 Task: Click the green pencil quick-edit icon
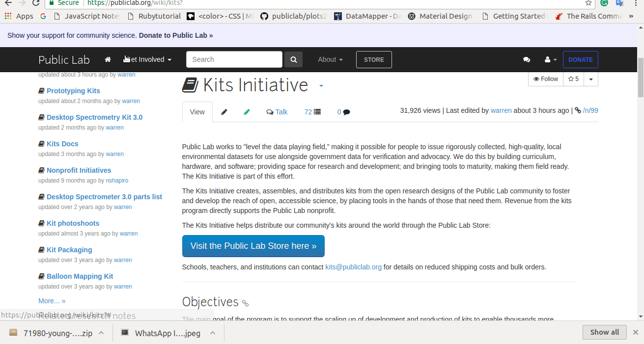pos(247,112)
